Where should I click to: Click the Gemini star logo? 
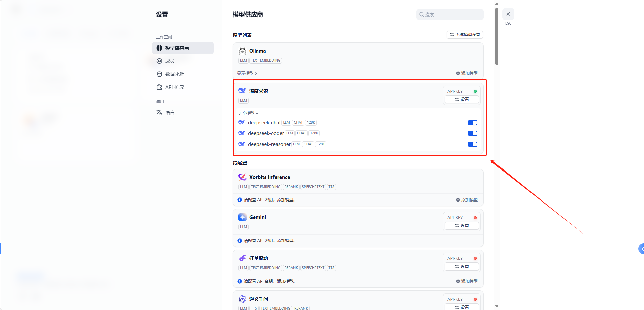243,217
